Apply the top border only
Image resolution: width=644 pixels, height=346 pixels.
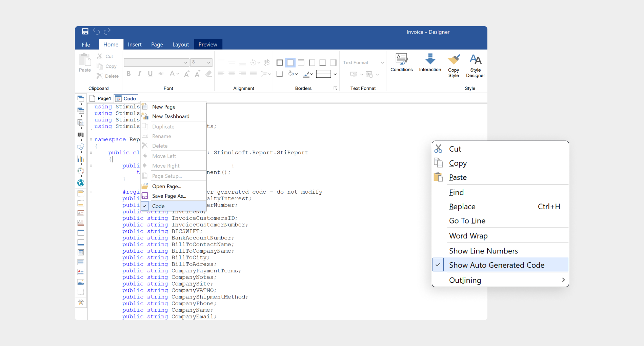point(301,62)
